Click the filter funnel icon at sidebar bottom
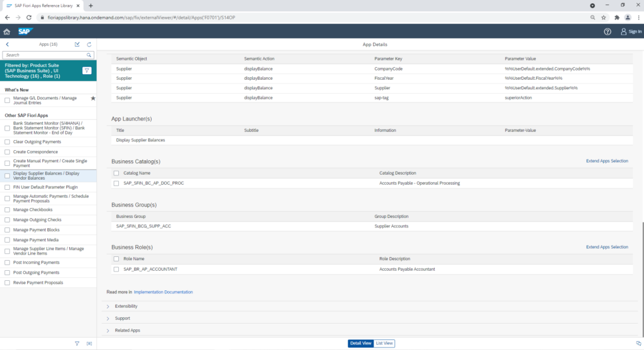Viewport: 644px width, 350px height. coord(77,344)
